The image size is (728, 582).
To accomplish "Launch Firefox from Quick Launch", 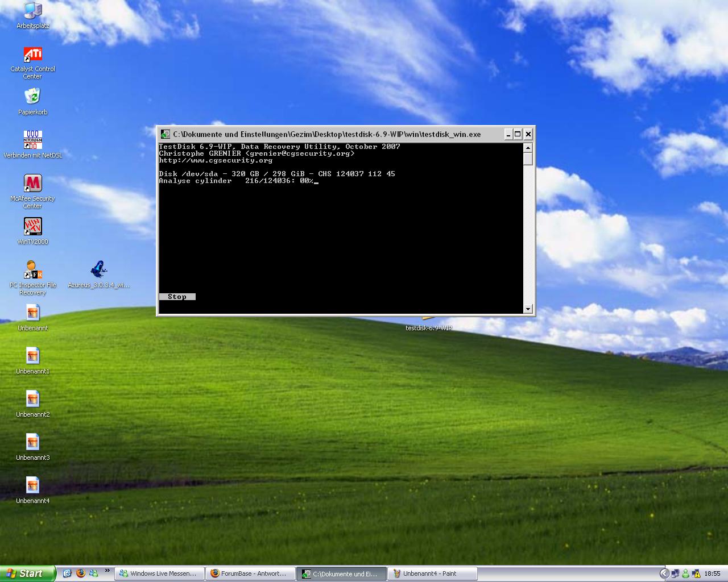I will tap(80, 573).
